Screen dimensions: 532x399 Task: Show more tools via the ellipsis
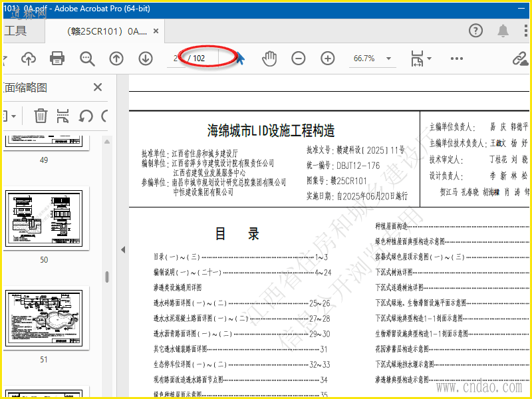456,59
